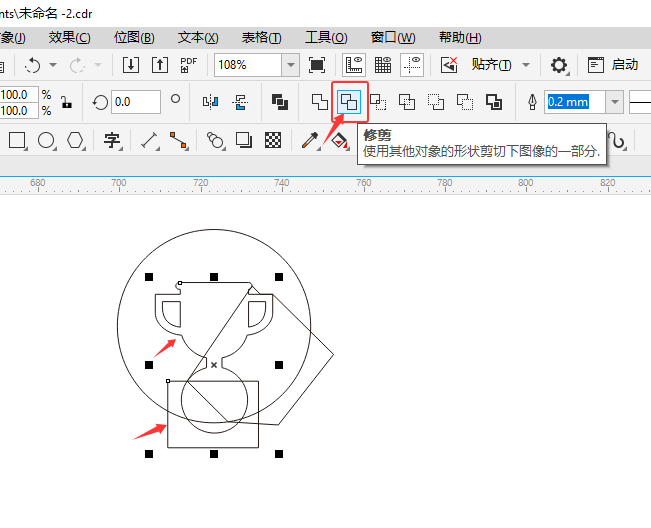Click the Create boundary icon
The image size is (651, 528).
[x=494, y=102]
